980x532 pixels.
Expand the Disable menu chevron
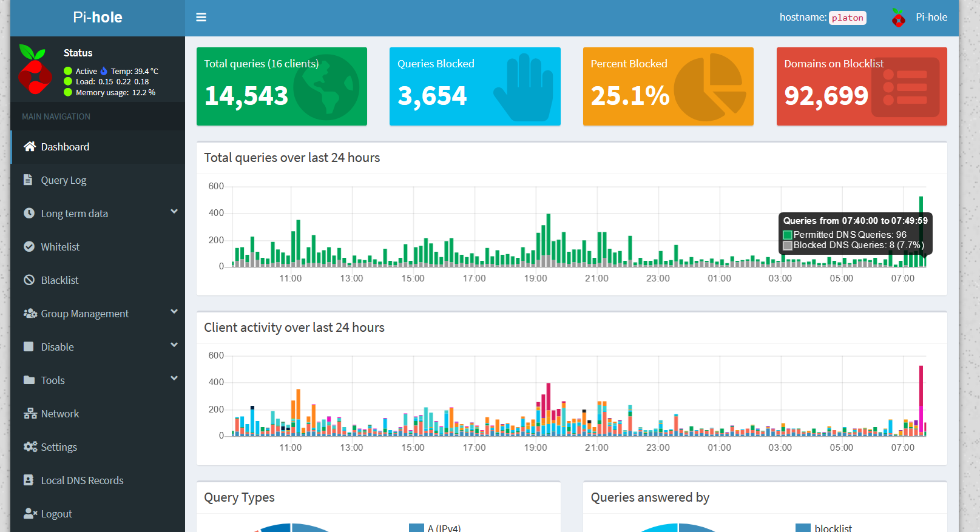(174, 345)
